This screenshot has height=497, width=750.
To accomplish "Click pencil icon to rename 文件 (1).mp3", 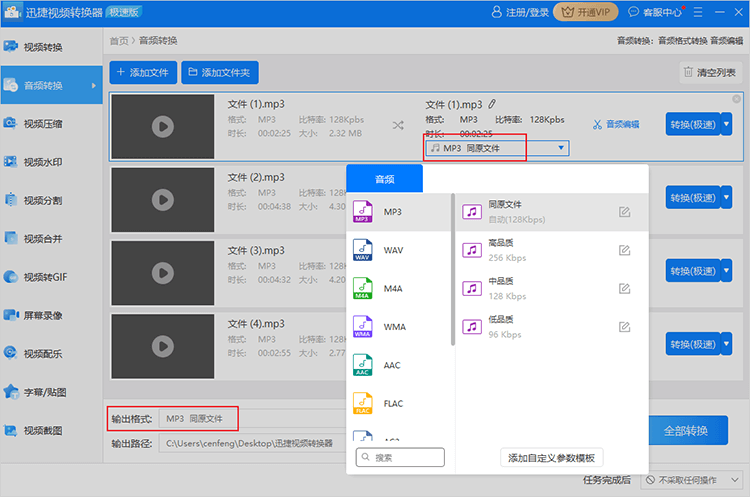I will point(492,104).
